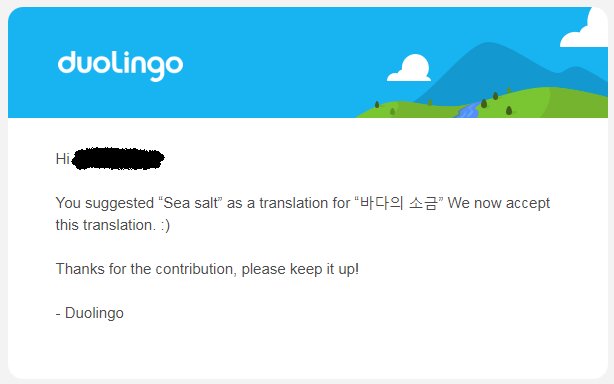
Task: Click the dark tree near the river
Action: [484, 103]
